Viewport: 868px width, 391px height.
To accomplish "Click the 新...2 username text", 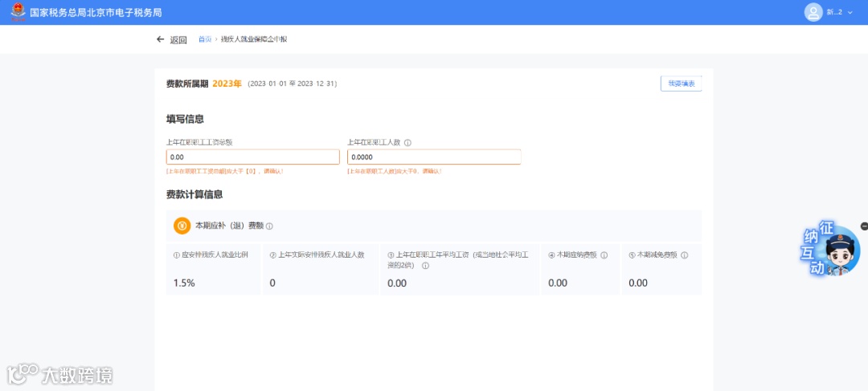I will coord(834,12).
